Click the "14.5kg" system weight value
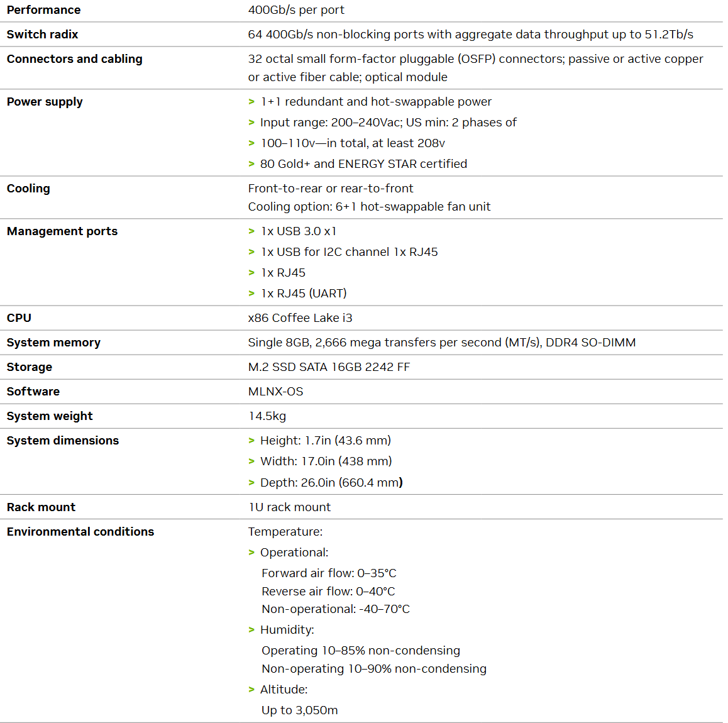This screenshot has height=723, width=728. tap(267, 416)
